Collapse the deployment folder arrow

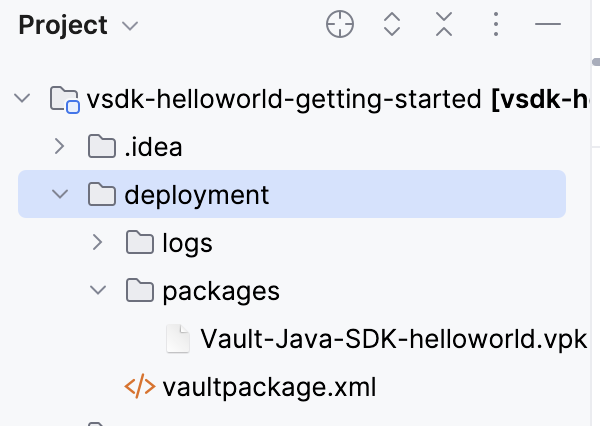[x=60, y=195]
